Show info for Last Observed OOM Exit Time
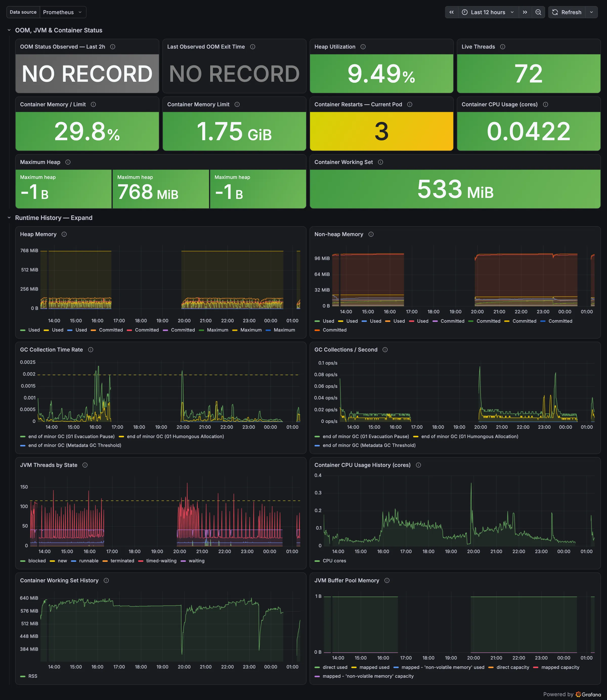The height and width of the screenshot is (700, 607). [x=253, y=47]
